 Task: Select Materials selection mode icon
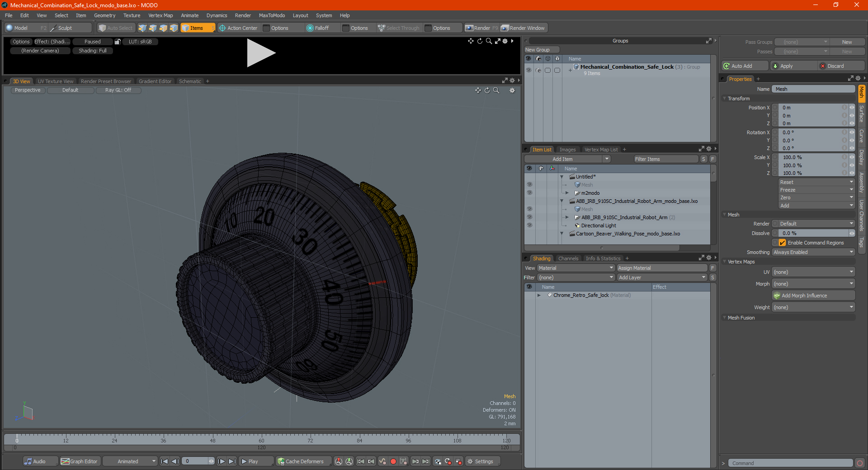174,28
